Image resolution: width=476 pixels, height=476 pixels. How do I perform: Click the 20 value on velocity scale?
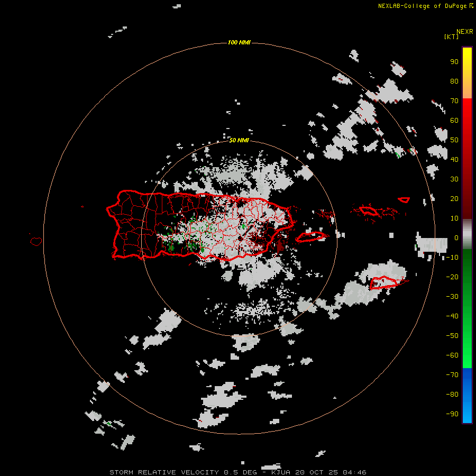pos(454,199)
